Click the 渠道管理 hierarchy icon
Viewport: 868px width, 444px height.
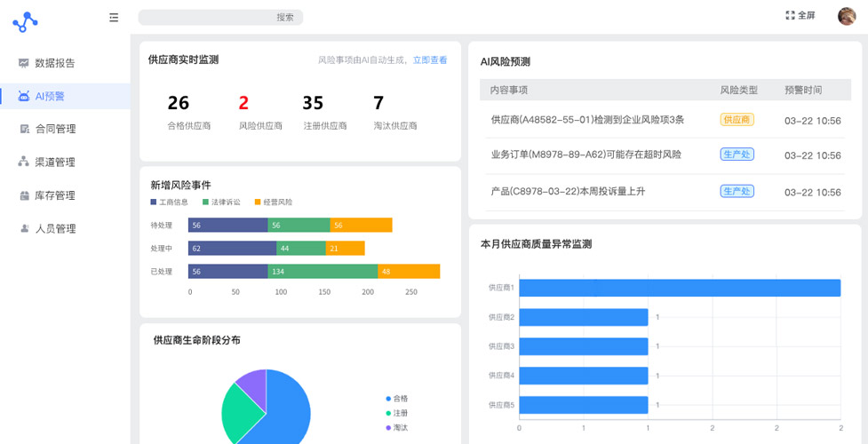pos(24,162)
